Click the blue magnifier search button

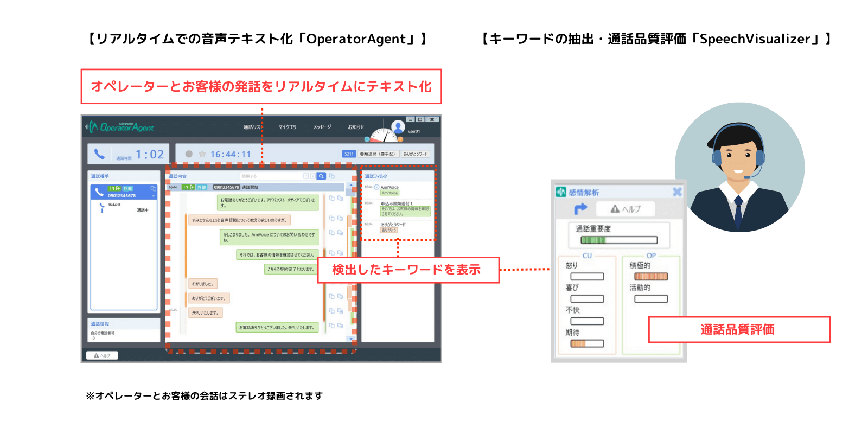pos(321,176)
